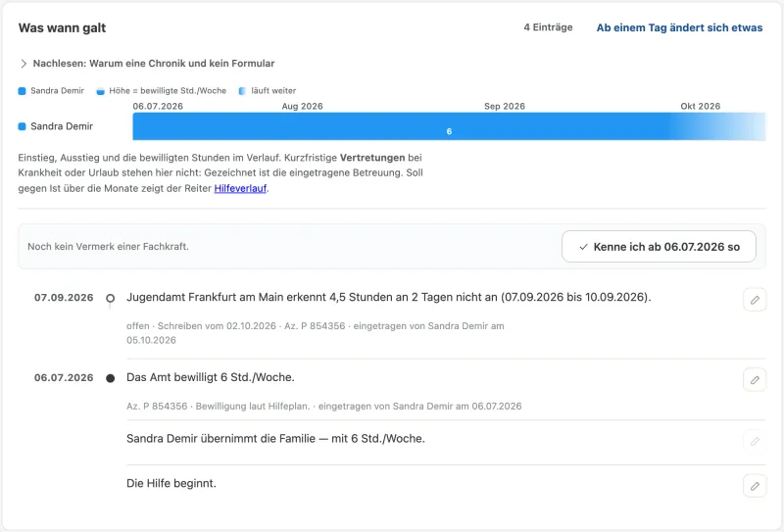784x532 pixels.
Task: Click the '4 Einträge' counter
Action: click(x=548, y=27)
